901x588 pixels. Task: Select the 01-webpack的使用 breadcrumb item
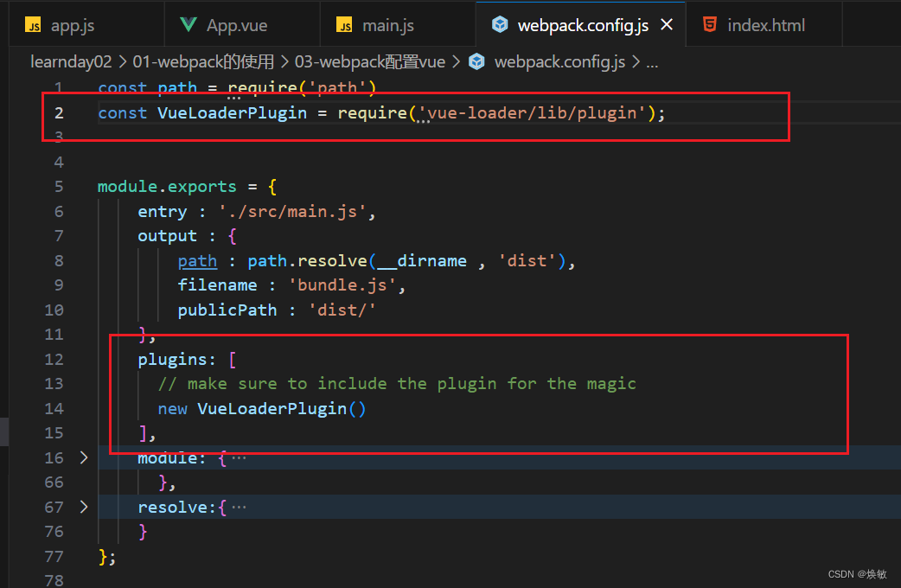pos(203,61)
